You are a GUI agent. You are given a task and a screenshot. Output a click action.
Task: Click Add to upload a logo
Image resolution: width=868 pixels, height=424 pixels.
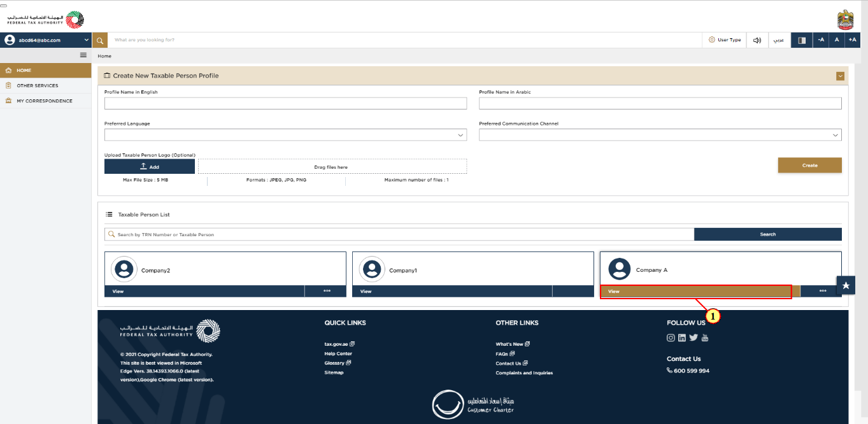(x=150, y=166)
